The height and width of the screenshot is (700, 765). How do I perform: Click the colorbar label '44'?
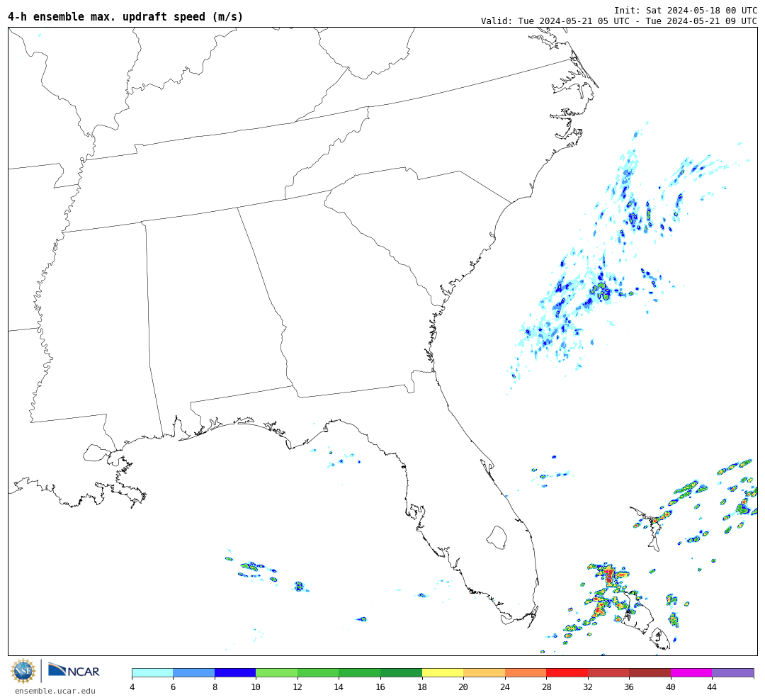pyautogui.click(x=713, y=687)
